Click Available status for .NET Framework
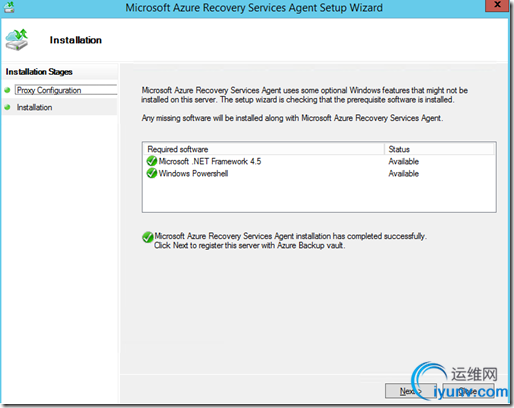This screenshot has width=514, height=408. click(403, 162)
